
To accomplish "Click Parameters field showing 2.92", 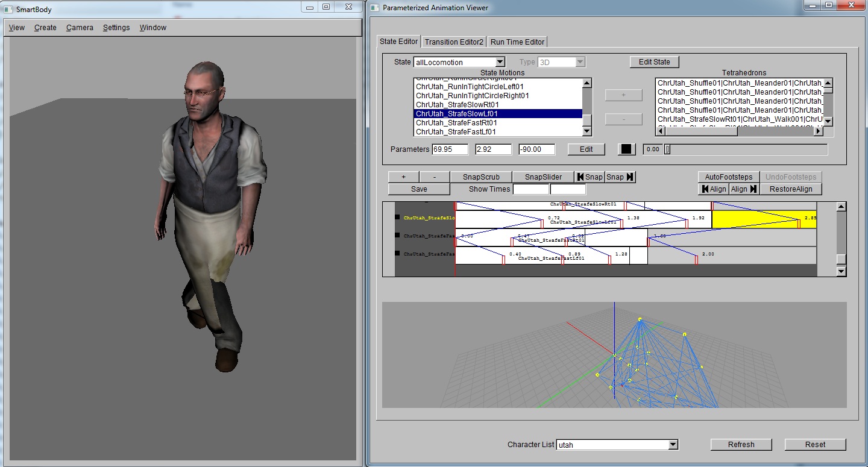I will [493, 149].
